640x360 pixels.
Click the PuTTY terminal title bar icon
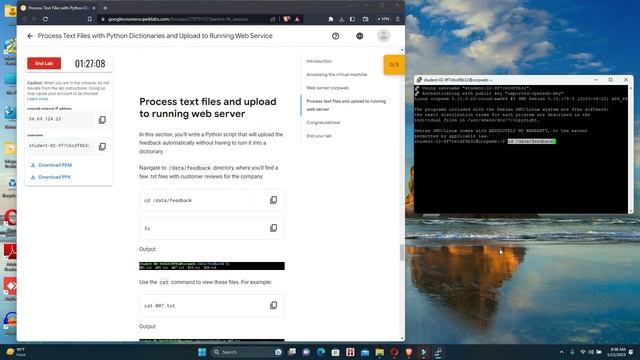point(419,80)
